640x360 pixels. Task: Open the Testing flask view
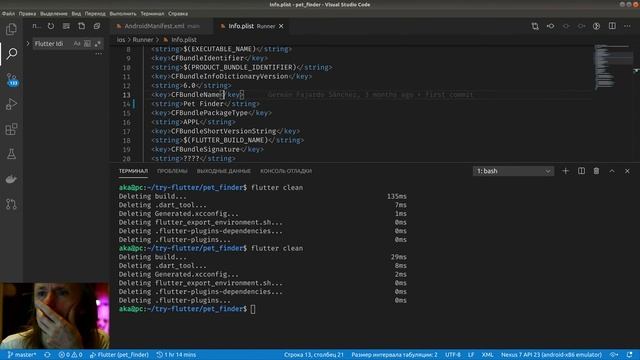[x=11, y=154]
